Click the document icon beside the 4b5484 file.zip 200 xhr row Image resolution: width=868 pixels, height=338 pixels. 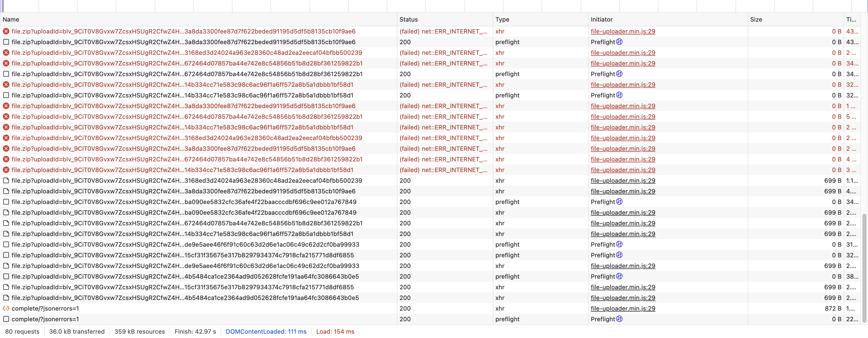(6, 298)
